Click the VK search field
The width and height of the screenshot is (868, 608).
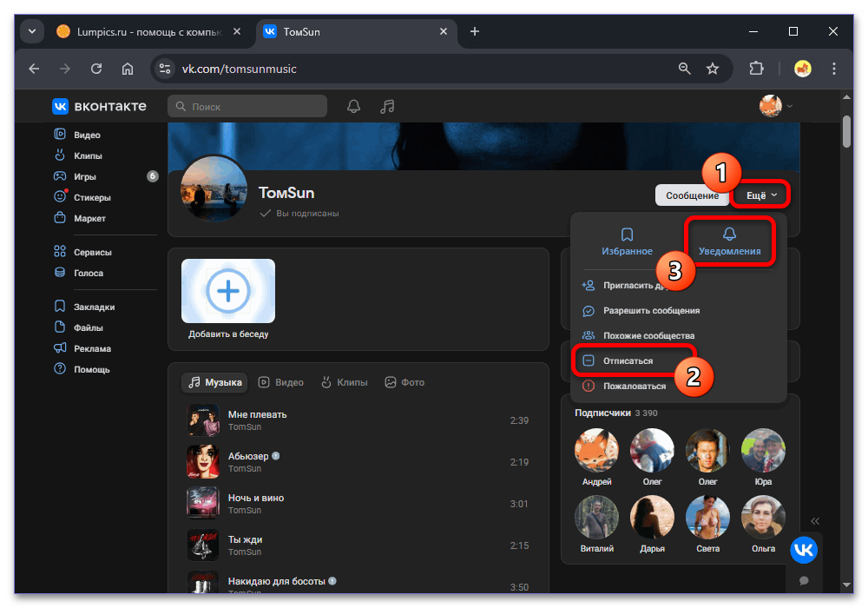[247, 106]
